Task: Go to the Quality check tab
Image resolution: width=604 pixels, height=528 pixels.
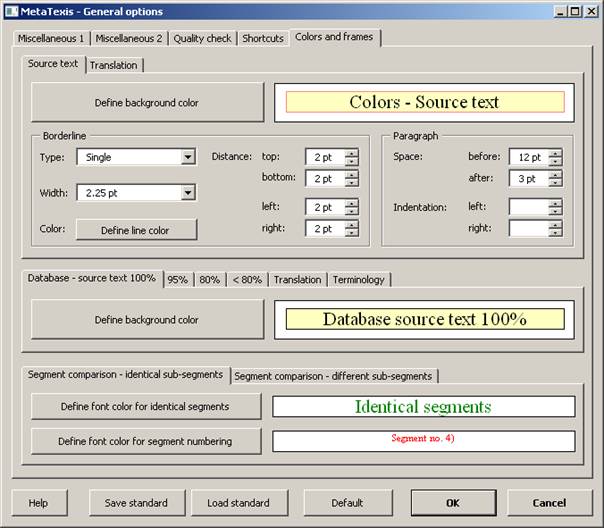Action: 202,39
